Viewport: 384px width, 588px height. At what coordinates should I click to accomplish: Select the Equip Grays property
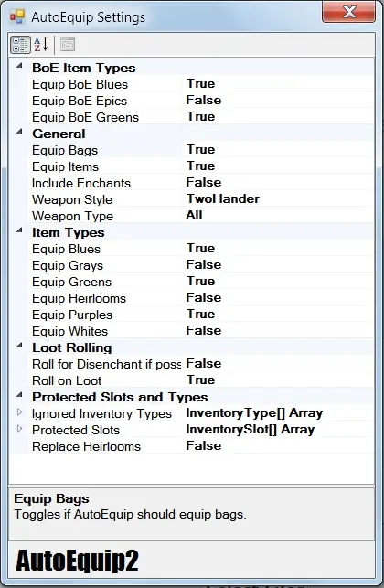point(68,266)
